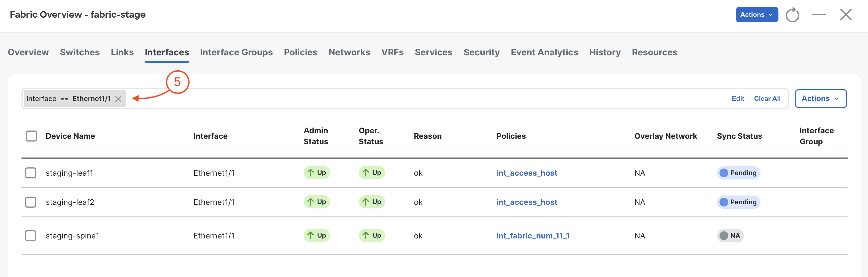This screenshot has height=277, width=868.
Task: Open the Event Analytics tab
Action: tap(544, 52)
